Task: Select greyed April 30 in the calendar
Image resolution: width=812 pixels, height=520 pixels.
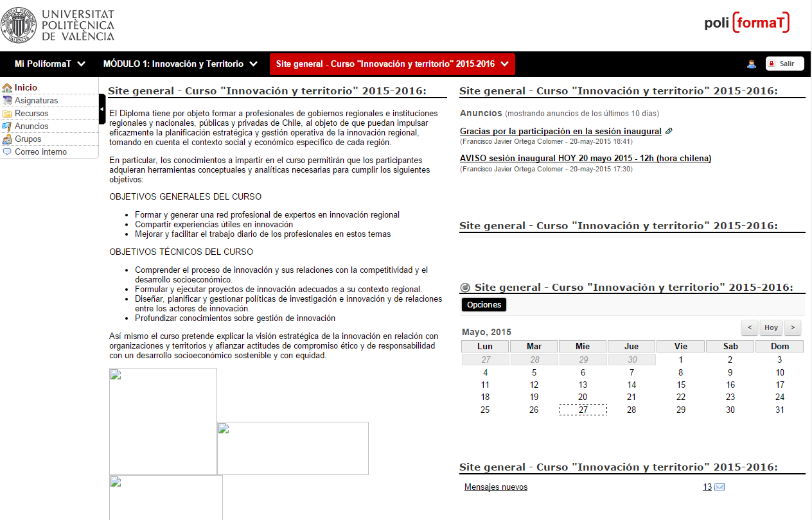Action: [x=631, y=360]
